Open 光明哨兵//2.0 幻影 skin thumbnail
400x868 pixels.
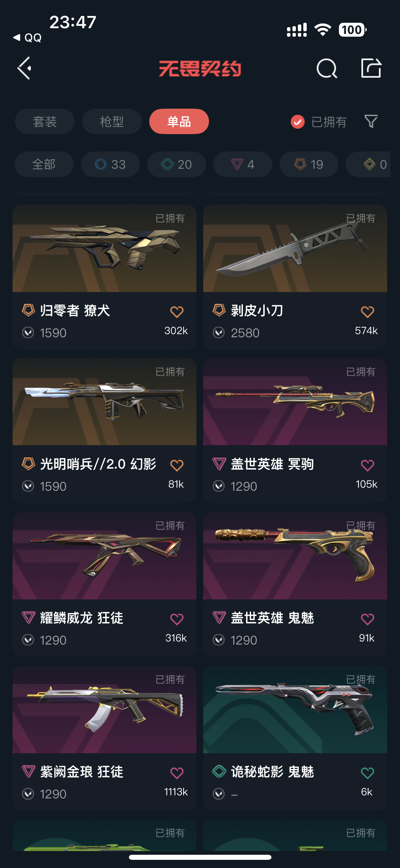click(x=104, y=402)
